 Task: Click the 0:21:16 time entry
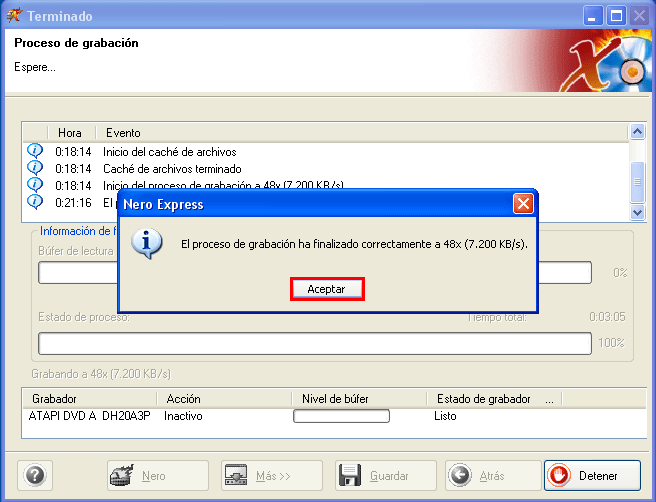click(x=73, y=203)
